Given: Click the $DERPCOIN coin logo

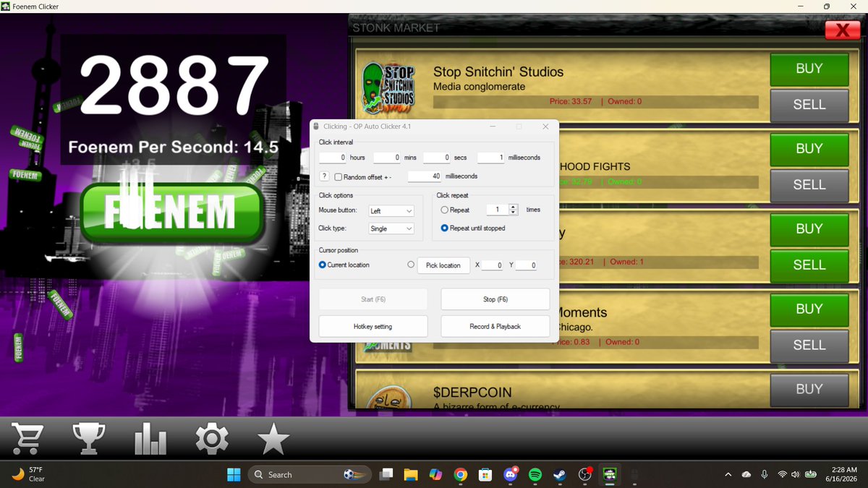Looking at the screenshot, I should pyautogui.click(x=389, y=398).
